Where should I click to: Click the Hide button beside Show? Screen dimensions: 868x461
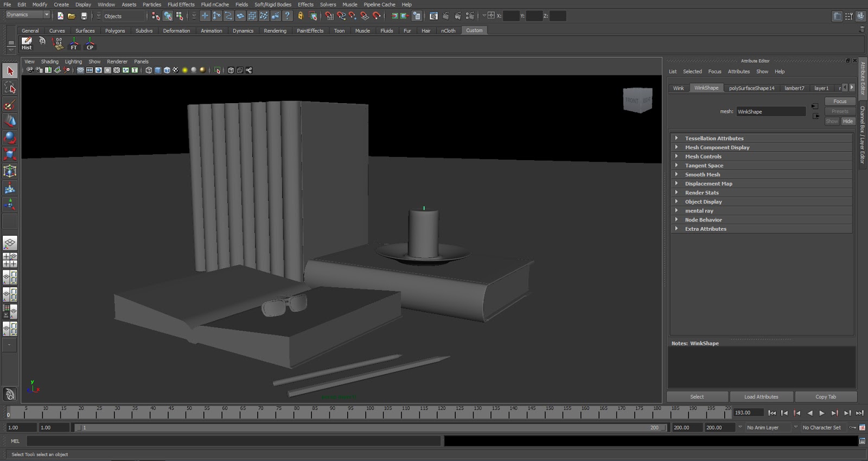(x=848, y=121)
